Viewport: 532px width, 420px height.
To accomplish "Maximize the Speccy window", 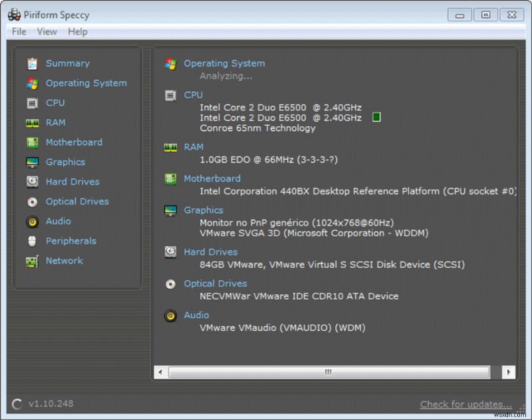I will coord(485,15).
